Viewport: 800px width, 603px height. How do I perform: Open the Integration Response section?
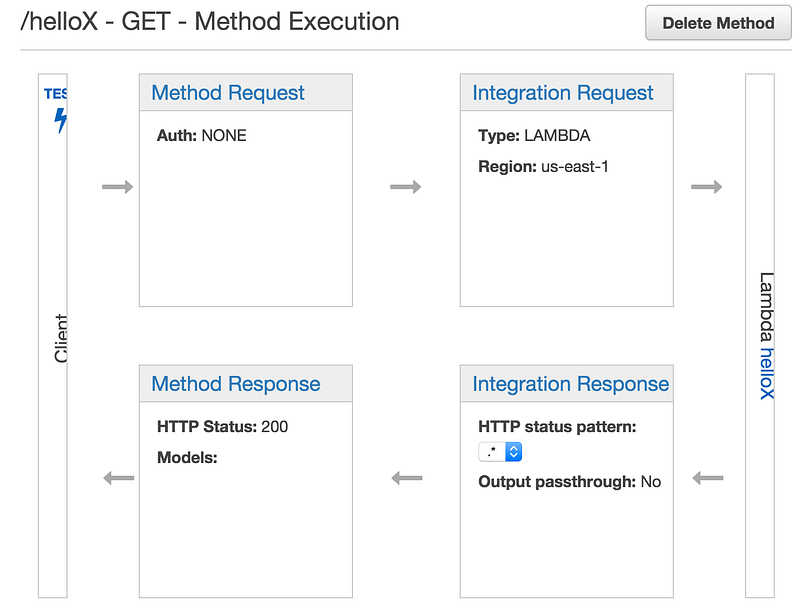click(x=570, y=384)
